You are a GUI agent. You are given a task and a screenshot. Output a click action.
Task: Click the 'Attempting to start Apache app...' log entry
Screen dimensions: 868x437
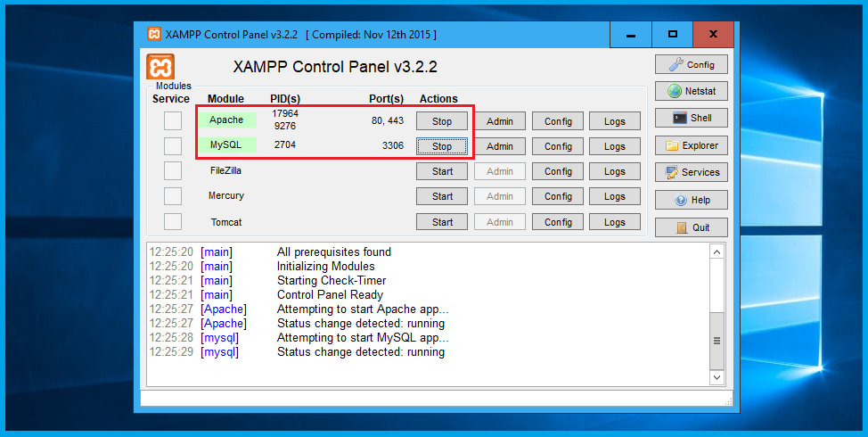[x=363, y=309]
